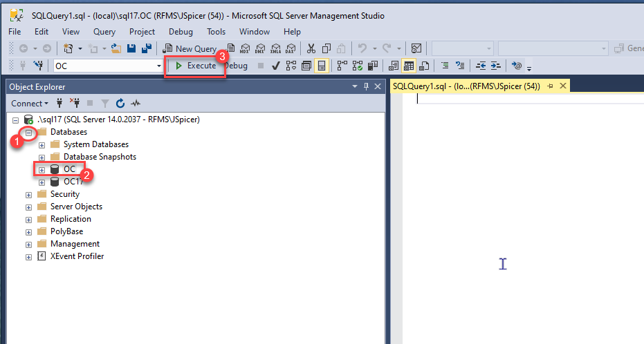
Task: Open the Undo history dropdown arrow
Action: [375, 48]
